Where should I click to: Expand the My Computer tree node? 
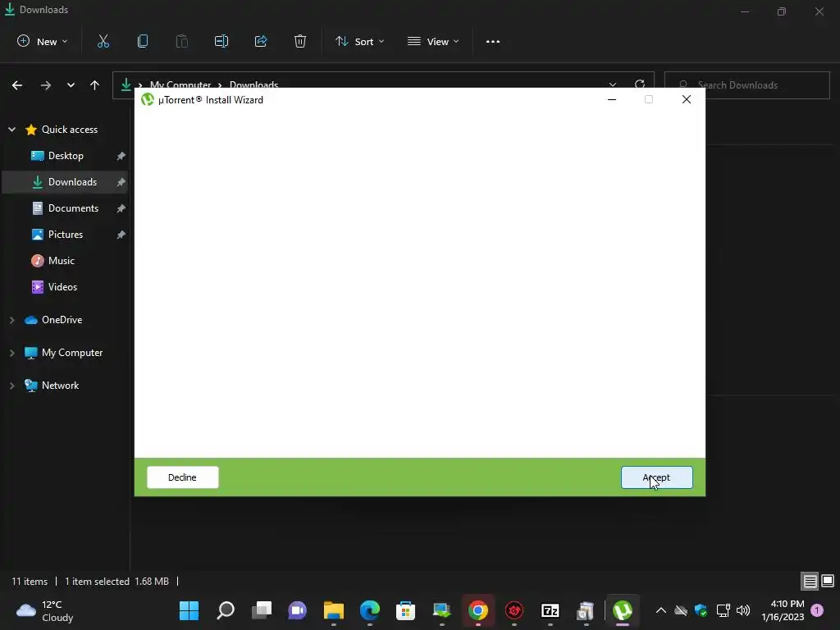click(11, 353)
